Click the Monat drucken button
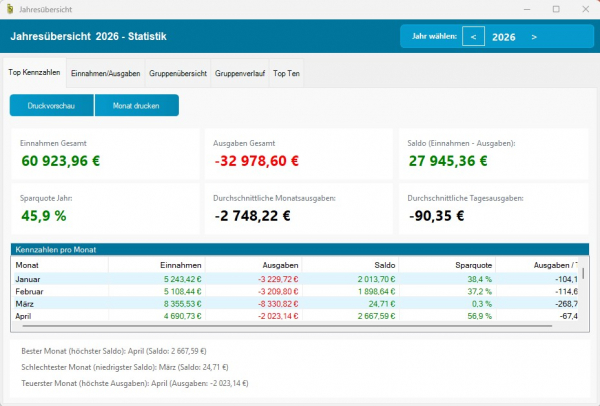Screen dimensions: 600x406 pos(137,105)
